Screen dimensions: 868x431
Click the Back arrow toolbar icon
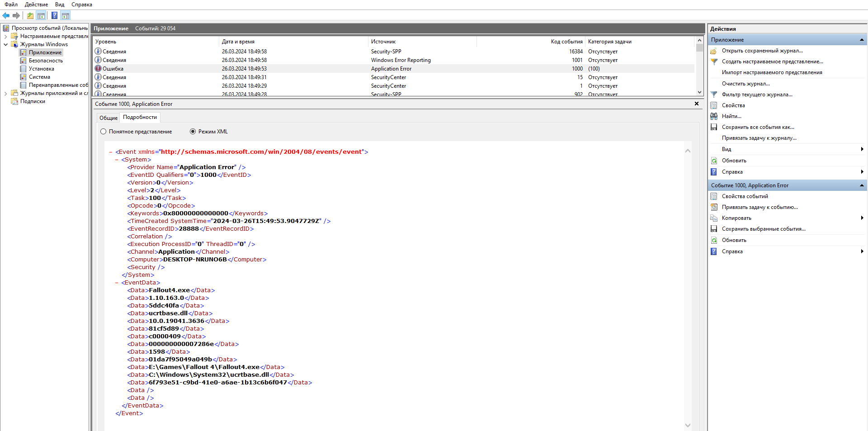tap(6, 16)
